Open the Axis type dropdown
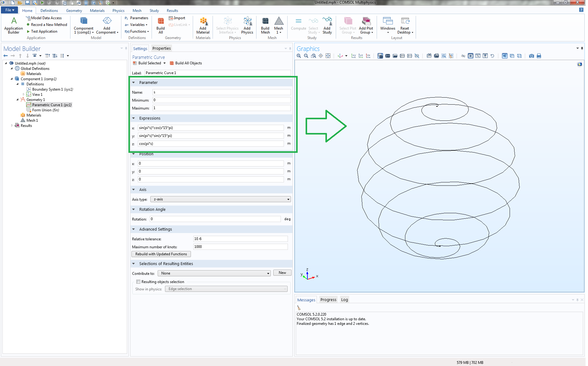This screenshot has height=366, width=588. pyautogui.click(x=221, y=199)
